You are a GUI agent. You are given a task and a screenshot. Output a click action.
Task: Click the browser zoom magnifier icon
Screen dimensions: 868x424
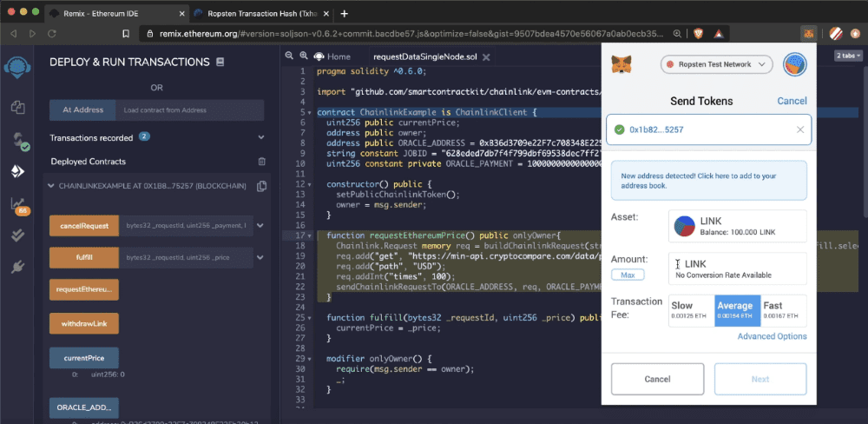677,34
